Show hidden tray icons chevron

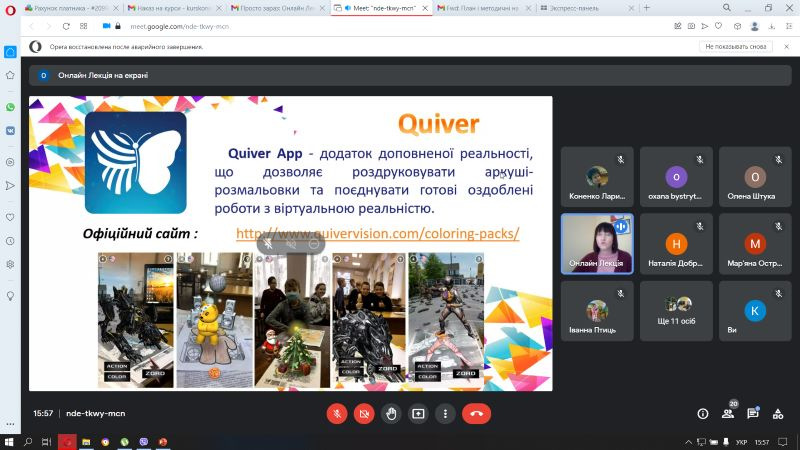(x=688, y=442)
